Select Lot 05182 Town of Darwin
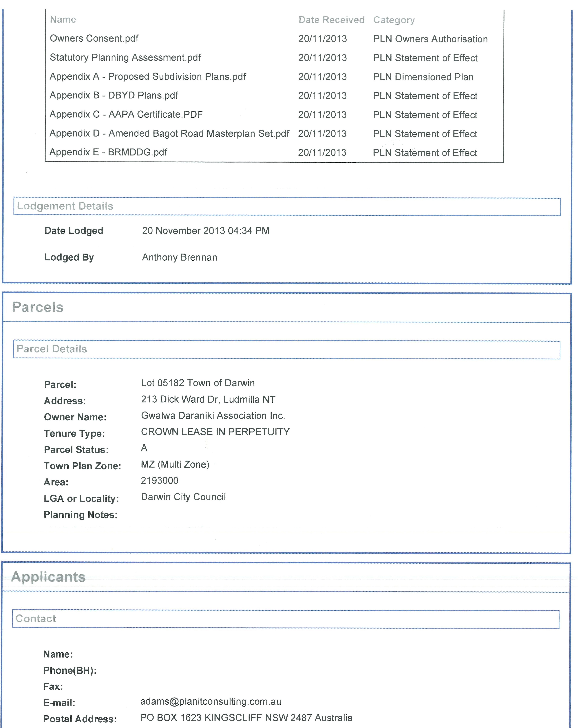Screen dimensions: 578x728 point(198,383)
